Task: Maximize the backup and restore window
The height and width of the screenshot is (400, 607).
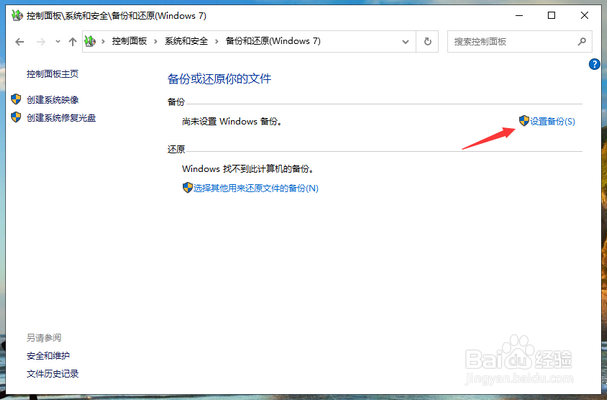Action: click(x=552, y=15)
